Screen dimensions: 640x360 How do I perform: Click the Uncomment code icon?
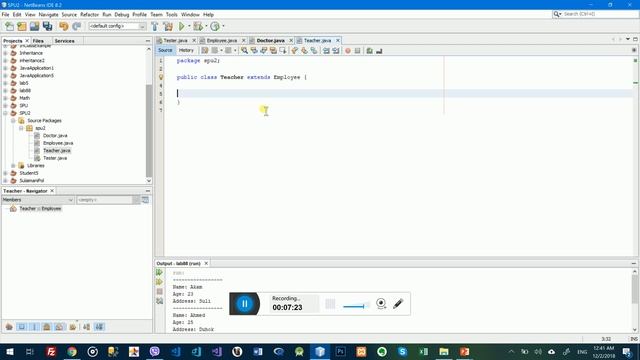pos(379,51)
